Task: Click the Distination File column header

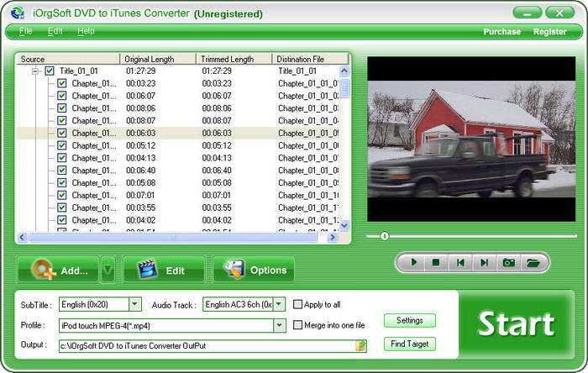Action: click(310, 60)
